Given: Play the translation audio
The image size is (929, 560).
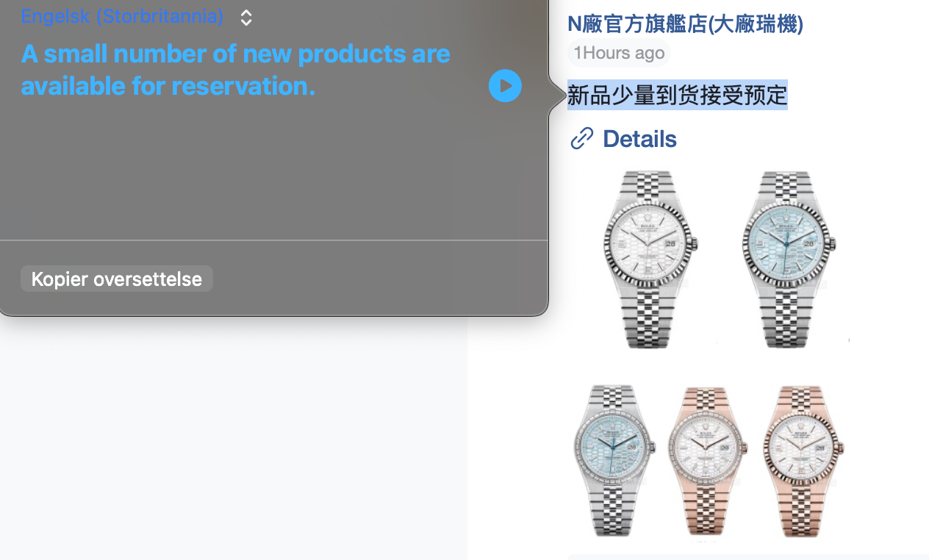Looking at the screenshot, I should pos(505,86).
